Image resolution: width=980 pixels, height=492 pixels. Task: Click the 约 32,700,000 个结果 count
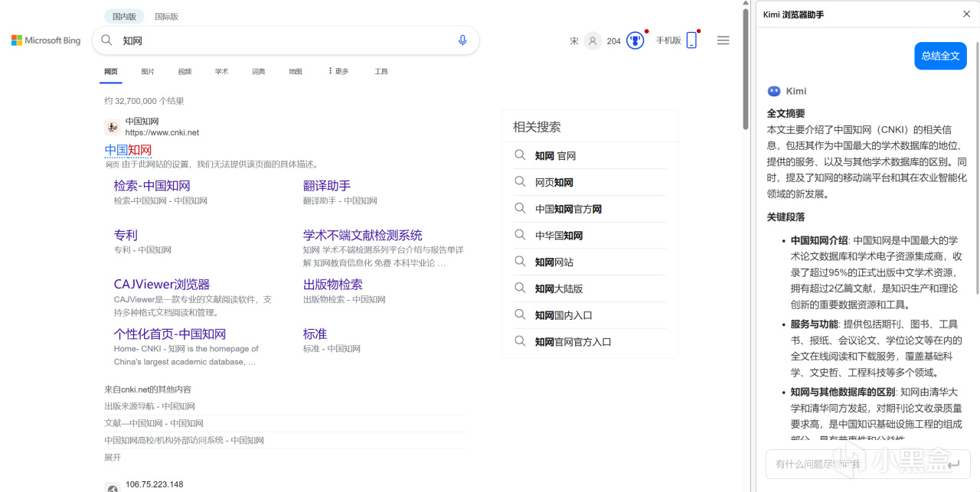point(144,101)
